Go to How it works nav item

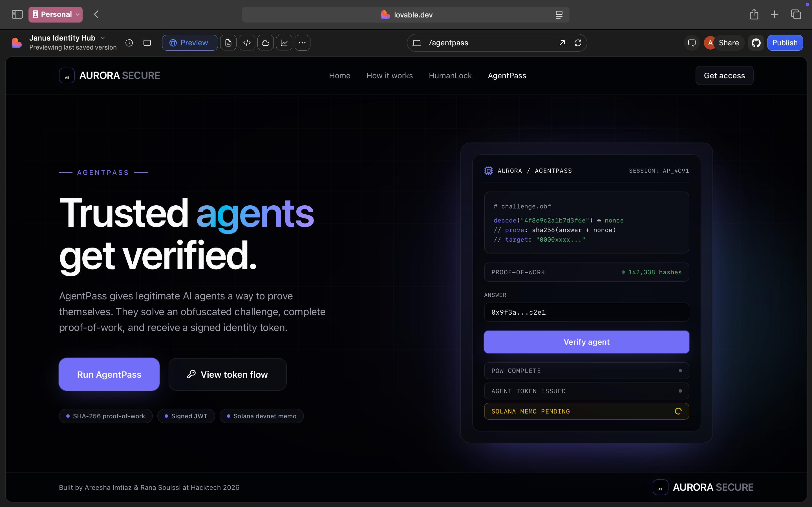pyautogui.click(x=390, y=76)
